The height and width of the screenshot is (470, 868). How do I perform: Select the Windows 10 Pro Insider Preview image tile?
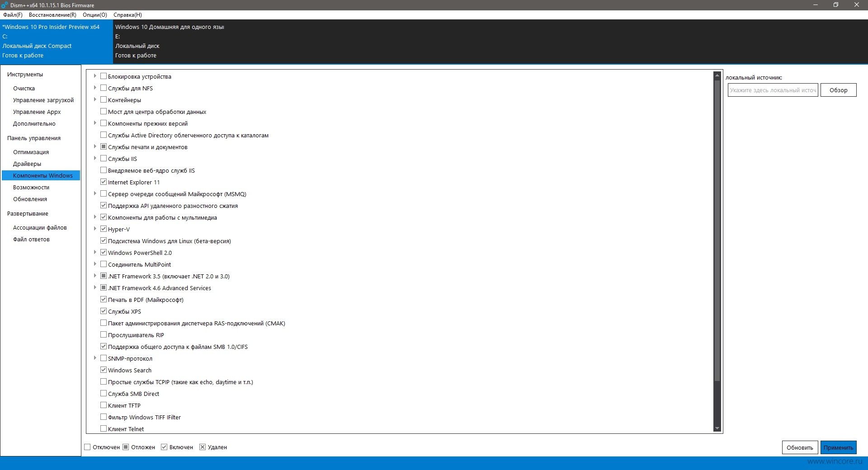point(57,41)
